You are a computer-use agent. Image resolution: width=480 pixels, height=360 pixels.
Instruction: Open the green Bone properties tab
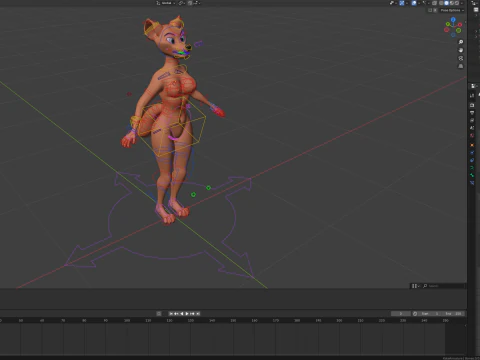tap(472, 175)
